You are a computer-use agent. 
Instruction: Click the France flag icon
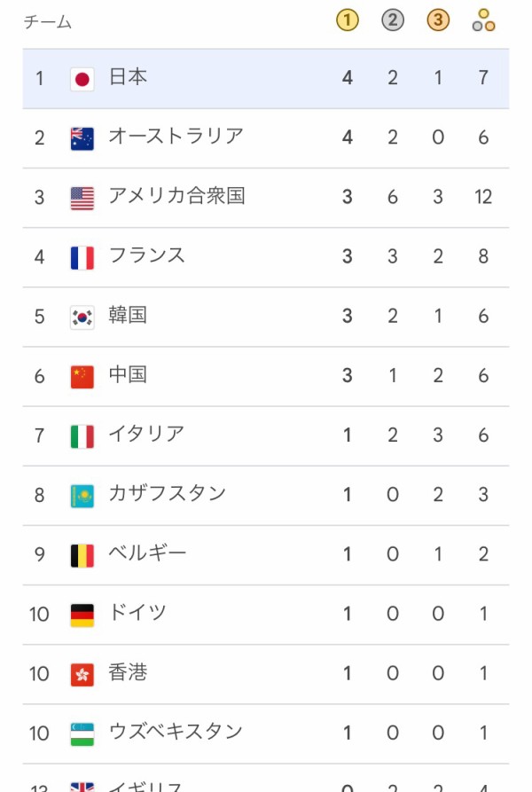tap(82, 257)
